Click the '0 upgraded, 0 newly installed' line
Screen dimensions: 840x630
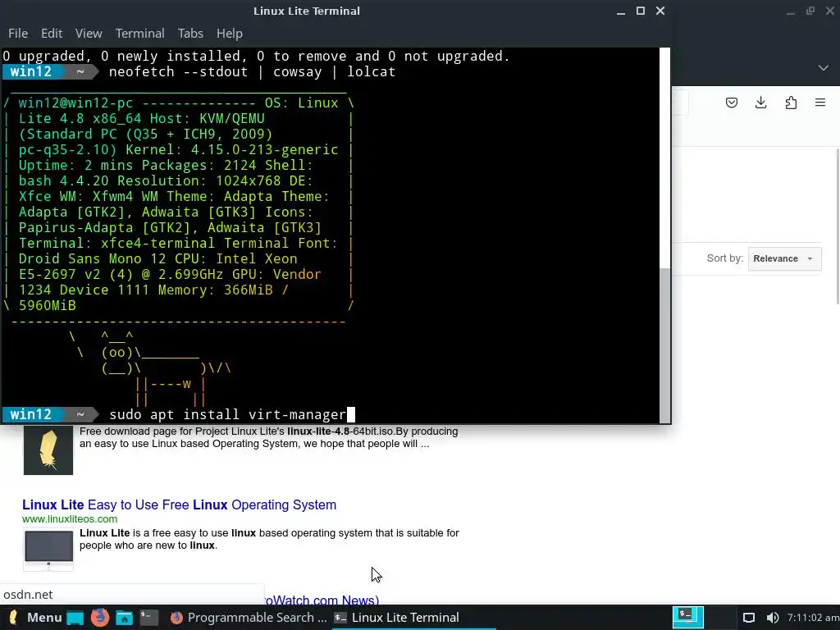(x=256, y=56)
